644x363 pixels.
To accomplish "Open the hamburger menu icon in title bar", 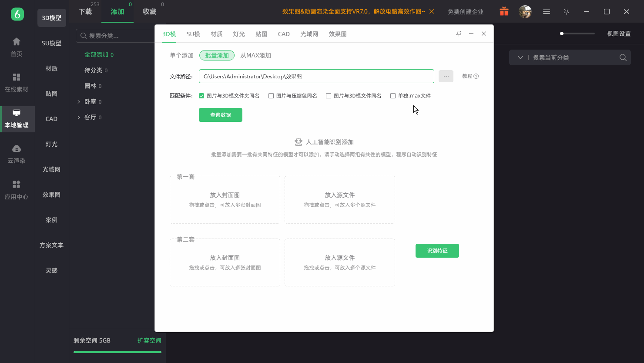I will pyautogui.click(x=547, y=12).
